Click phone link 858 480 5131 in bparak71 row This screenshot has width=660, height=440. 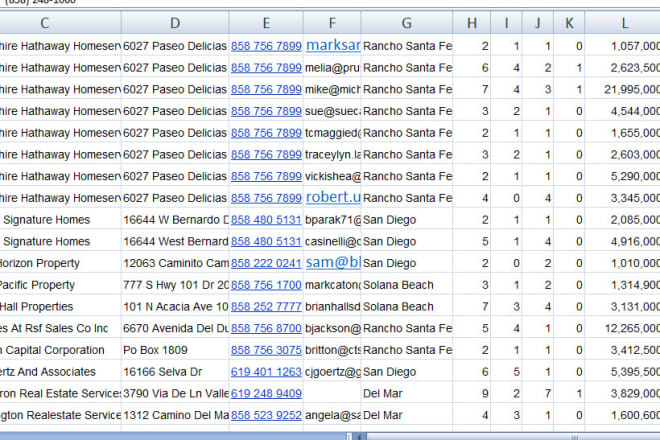266,220
